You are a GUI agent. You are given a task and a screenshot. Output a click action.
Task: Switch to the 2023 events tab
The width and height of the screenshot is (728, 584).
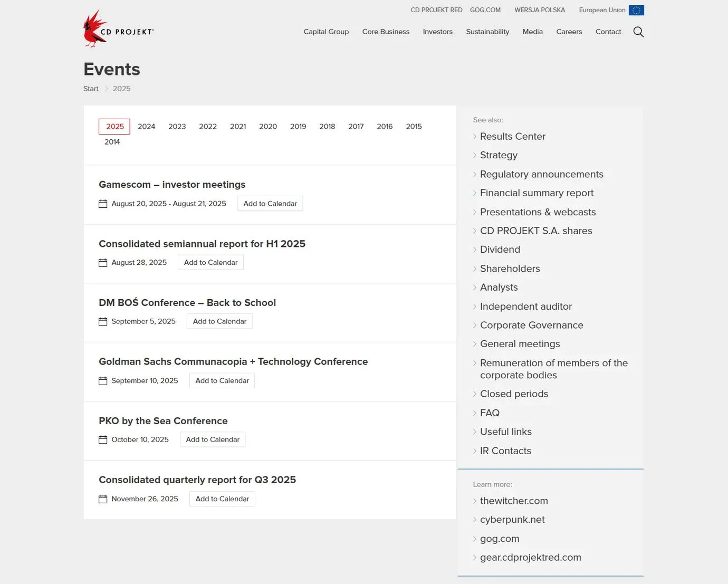[177, 127]
